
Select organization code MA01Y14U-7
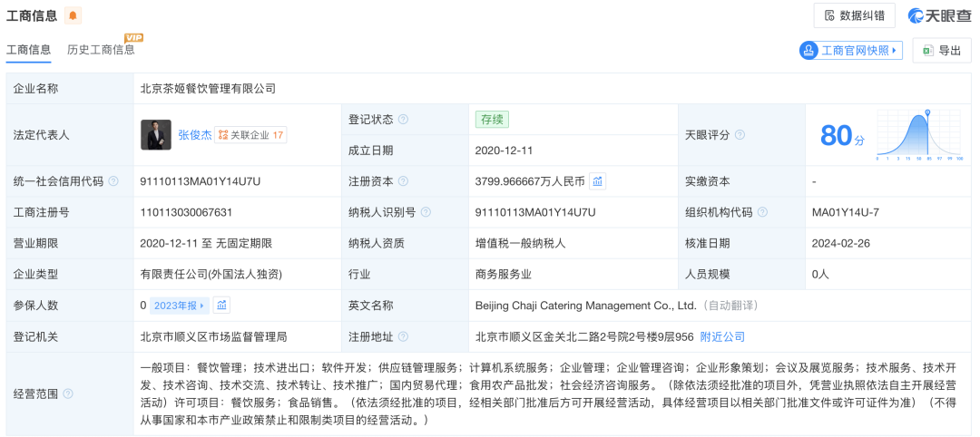[846, 212]
